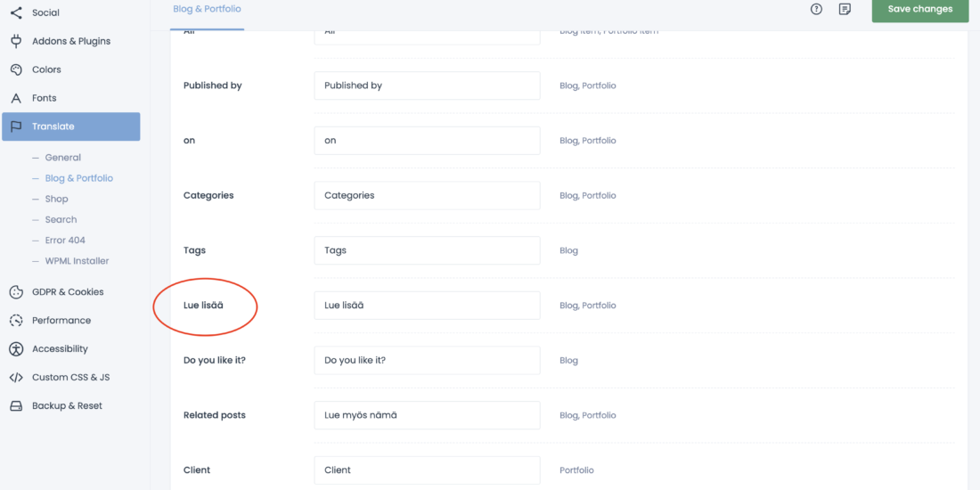This screenshot has height=490, width=980.
Task: Click the Published by text field
Action: [x=427, y=86]
